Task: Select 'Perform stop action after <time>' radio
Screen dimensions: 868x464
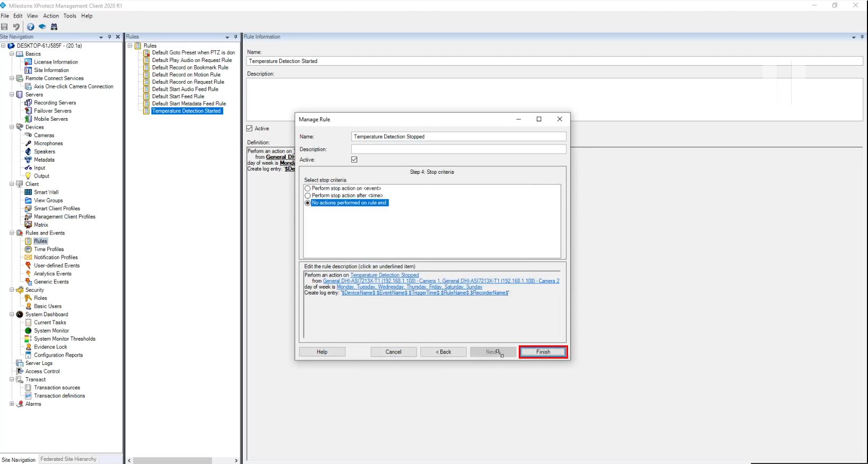Action: 308,196
